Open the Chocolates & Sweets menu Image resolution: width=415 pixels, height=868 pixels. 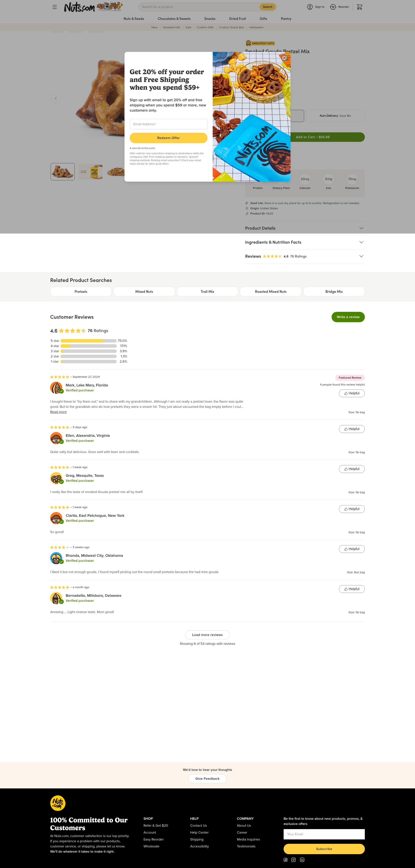pyautogui.click(x=174, y=19)
